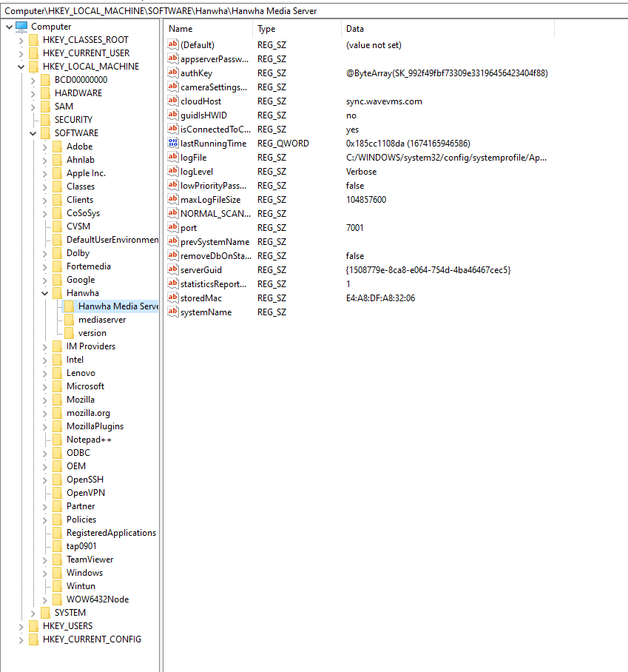Screen dimensions: 628x672
Task: Click the 7001 port data cell
Action: click(x=355, y=227)
